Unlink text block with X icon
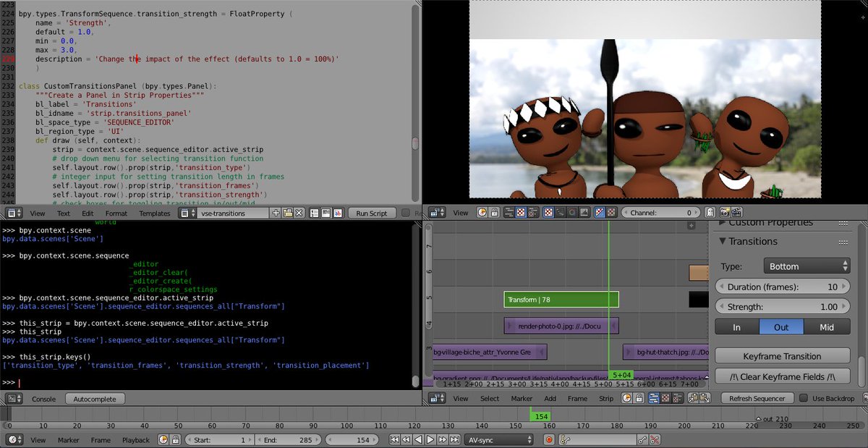This screenshot has width=868, height=448. click(x=299, y=213)
